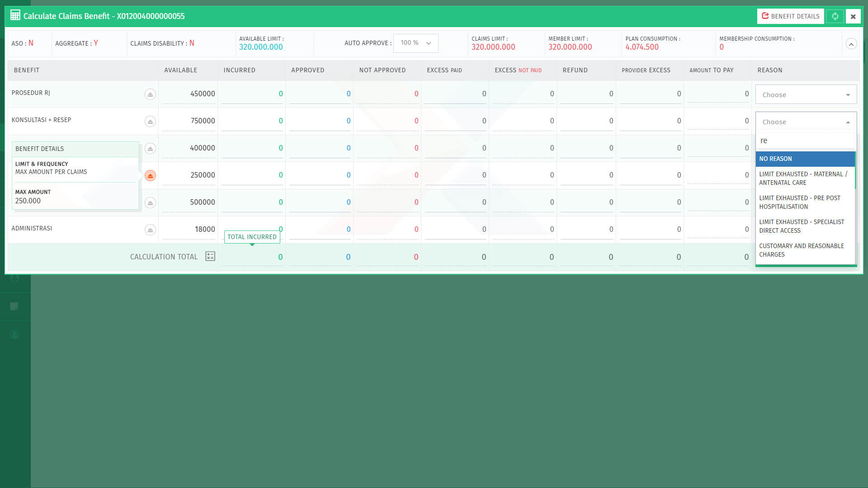The height and width of the screenshot is (488, 868).
Task: Click the background sidebar note icon
Action: click(14, 306)
